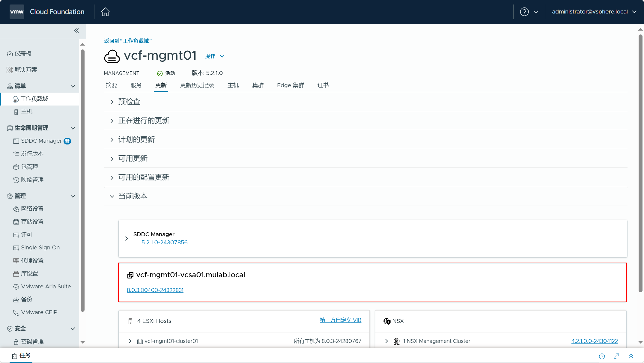Open the 任务 panel tab
The image size is (644, 363).
pos(21,356)
